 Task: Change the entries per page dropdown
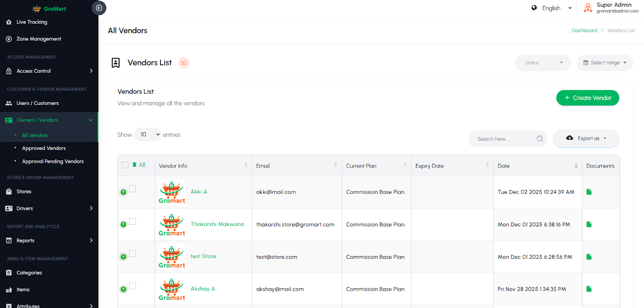(148, 135)
